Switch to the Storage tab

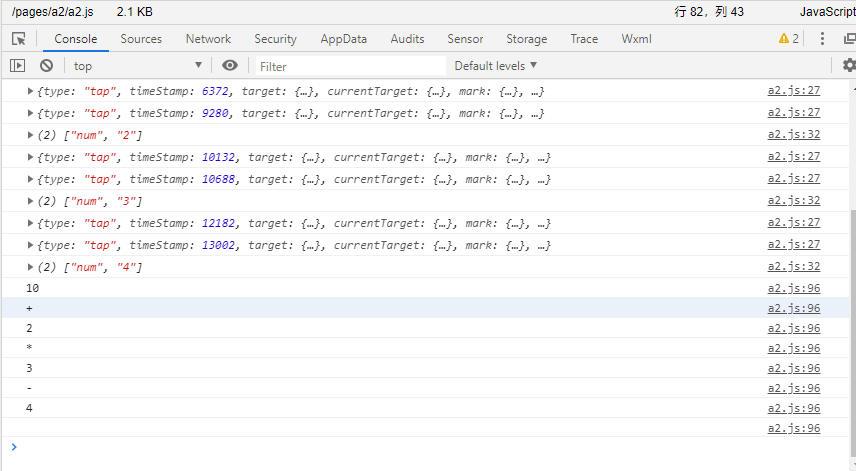point(526,39)
